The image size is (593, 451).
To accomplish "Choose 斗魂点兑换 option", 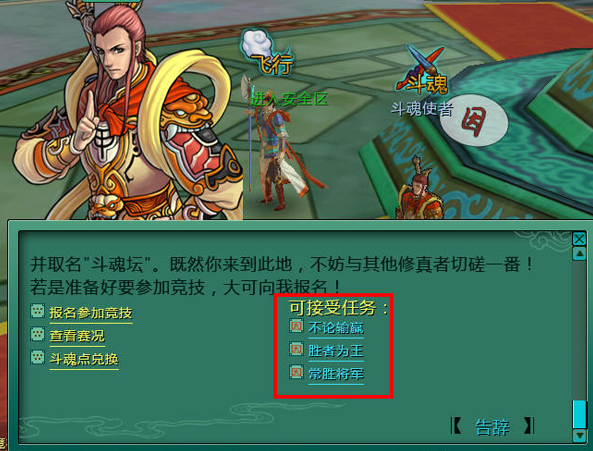I will coord(84,359).
